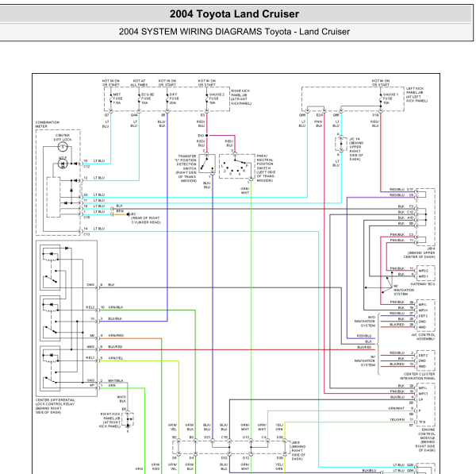Click the 'LT BLU' wire label at pin 14
The height and width of the screenshot is (474, 476).
(x=99, y=229)
